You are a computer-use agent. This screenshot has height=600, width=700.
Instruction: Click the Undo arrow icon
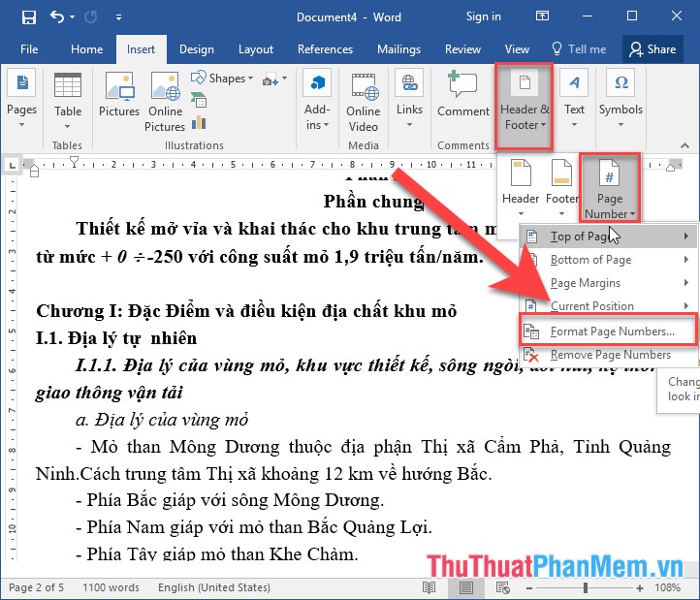pyautogui.click(x=57, y=17)
